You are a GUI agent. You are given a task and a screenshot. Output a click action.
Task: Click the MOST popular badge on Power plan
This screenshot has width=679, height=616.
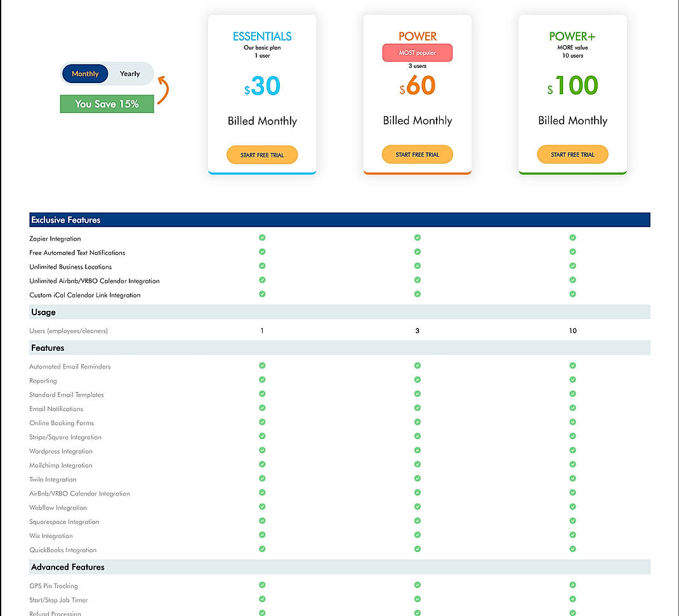click(x=417, y=53)
